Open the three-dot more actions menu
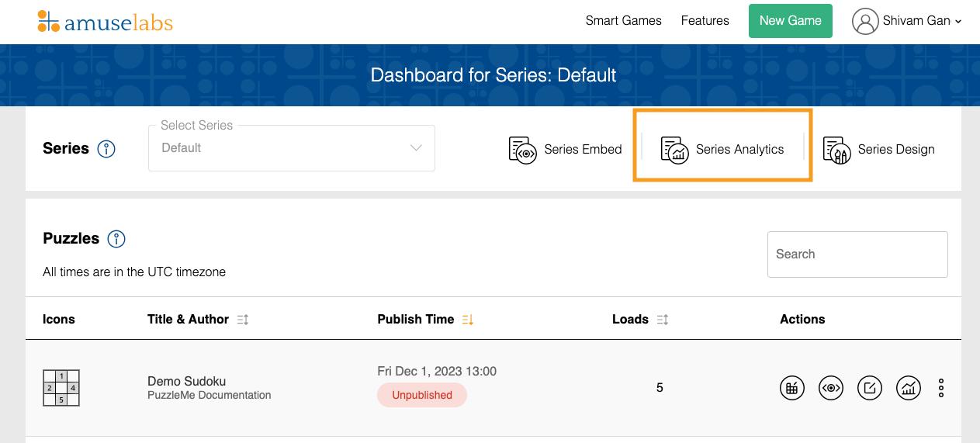This screenshot has height=443, width=980. [941, 388]
